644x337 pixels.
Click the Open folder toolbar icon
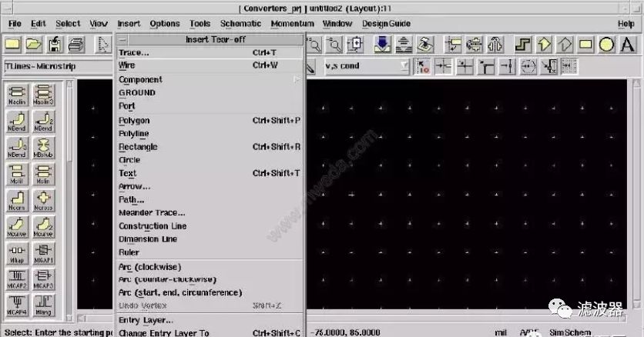click(34, 45)
